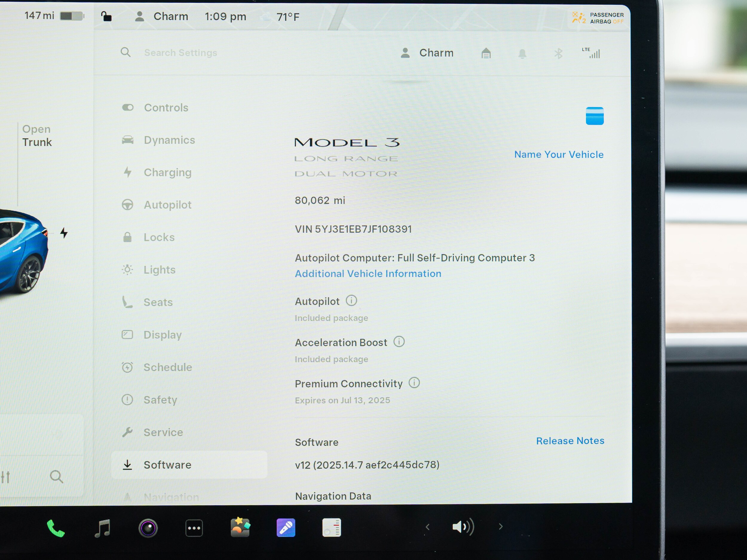Open the Release Notes link
Screen dimensions: 747x560
[x=570, y=441]
